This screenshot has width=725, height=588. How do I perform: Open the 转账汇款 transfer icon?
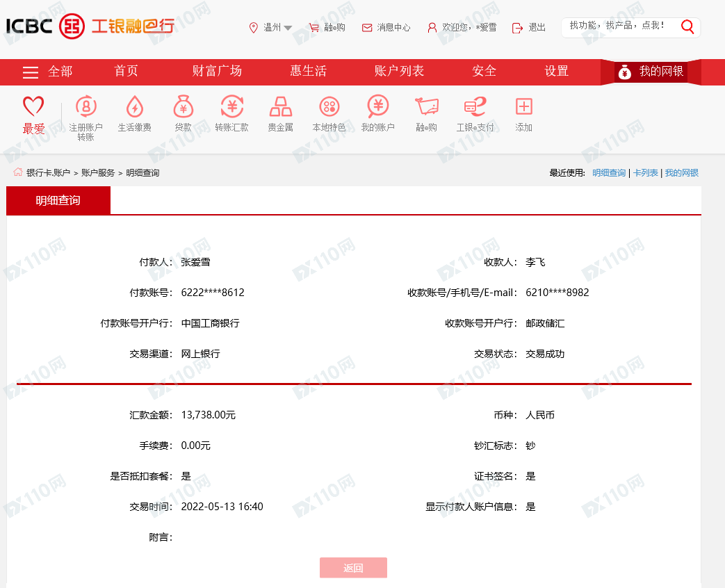(x=231, y=107)
